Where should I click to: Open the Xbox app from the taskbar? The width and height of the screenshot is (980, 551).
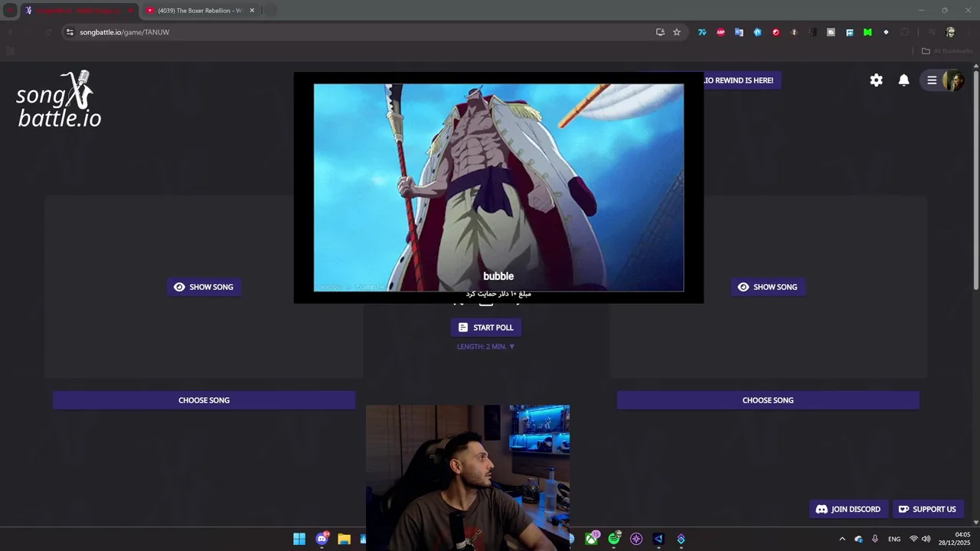[592, 539]
